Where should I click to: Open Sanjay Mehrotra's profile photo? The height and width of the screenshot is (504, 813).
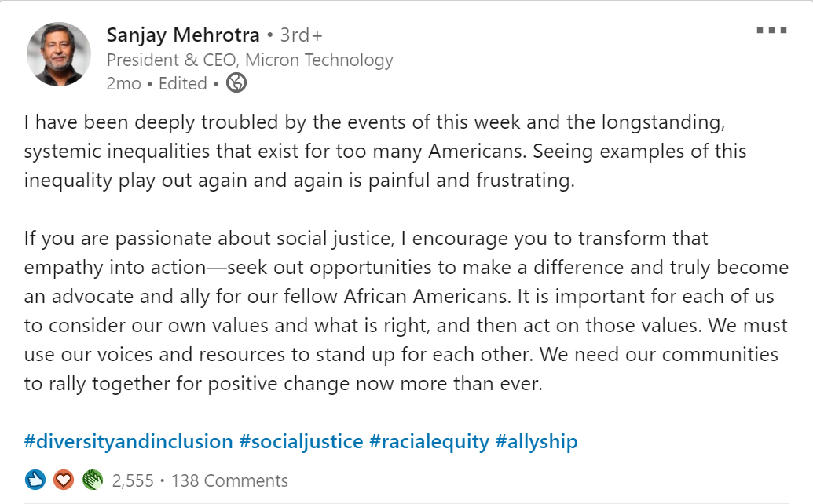(x=59, y=54)
